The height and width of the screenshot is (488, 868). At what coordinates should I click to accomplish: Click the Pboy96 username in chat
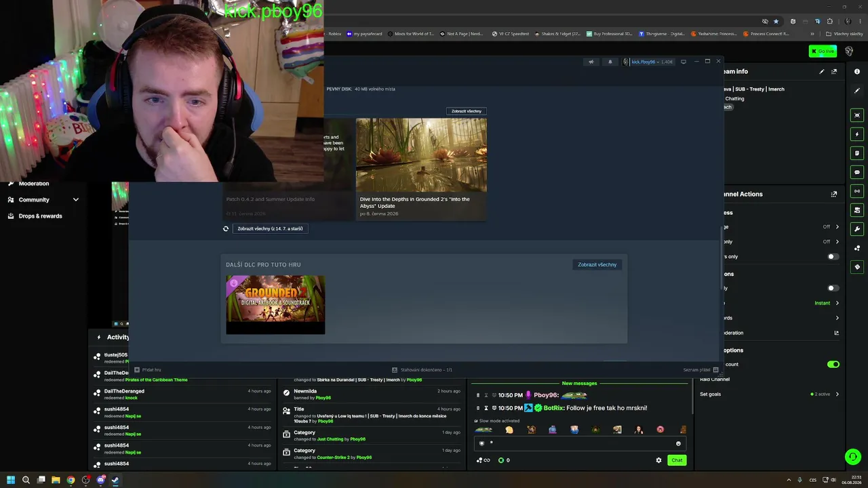click(x=546, y=395)
